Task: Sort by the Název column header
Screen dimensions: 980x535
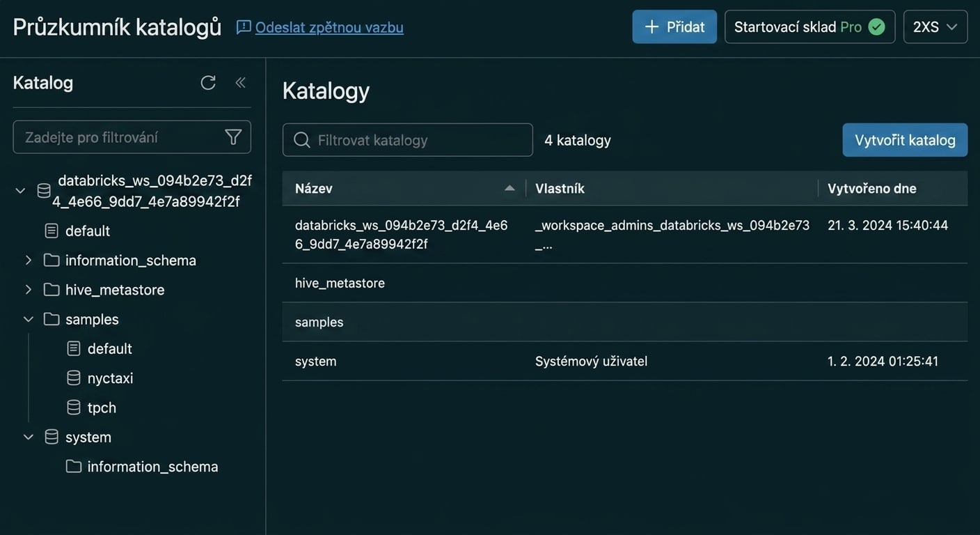Action: [x=314, y=188]
